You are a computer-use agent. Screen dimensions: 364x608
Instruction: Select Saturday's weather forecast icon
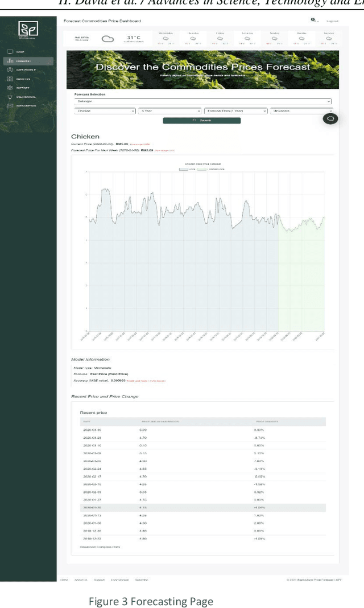pyautogui.click(x=247, y=39)
